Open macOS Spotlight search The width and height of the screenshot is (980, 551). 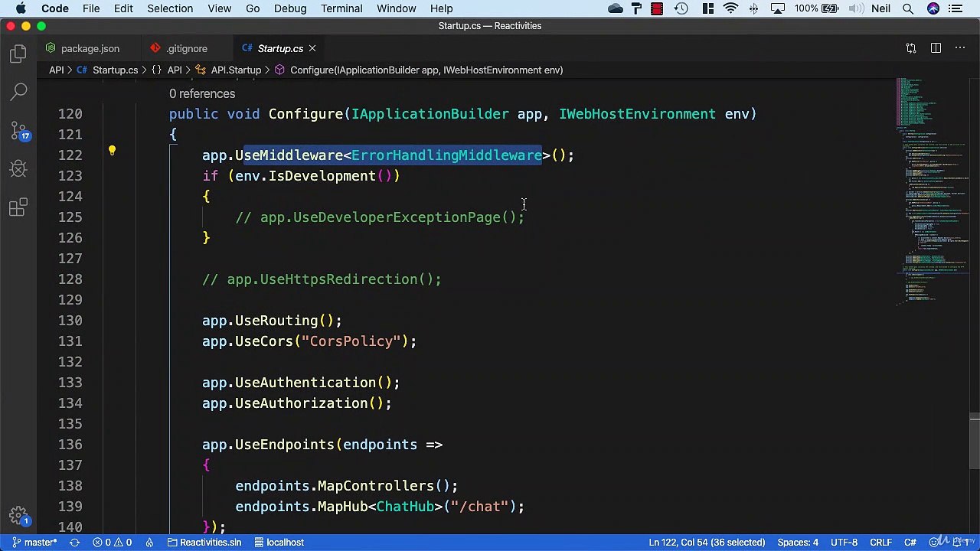pos(908,8)
